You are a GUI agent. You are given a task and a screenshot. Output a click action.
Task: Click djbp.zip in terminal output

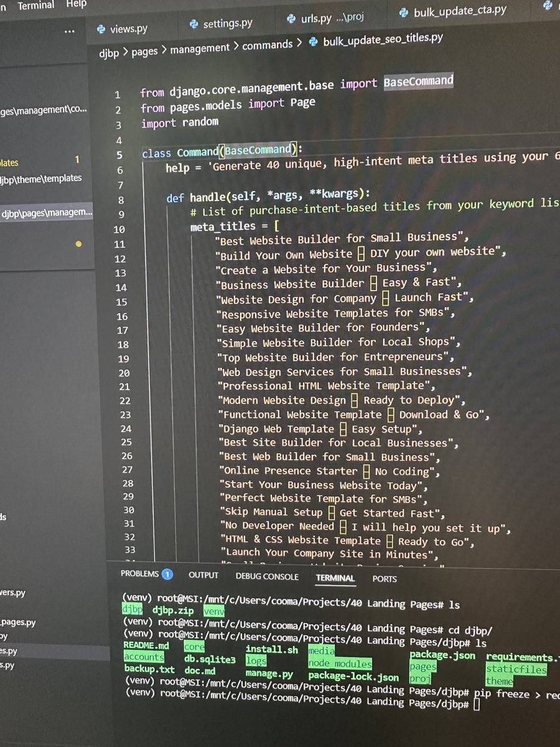click(173, 611)
